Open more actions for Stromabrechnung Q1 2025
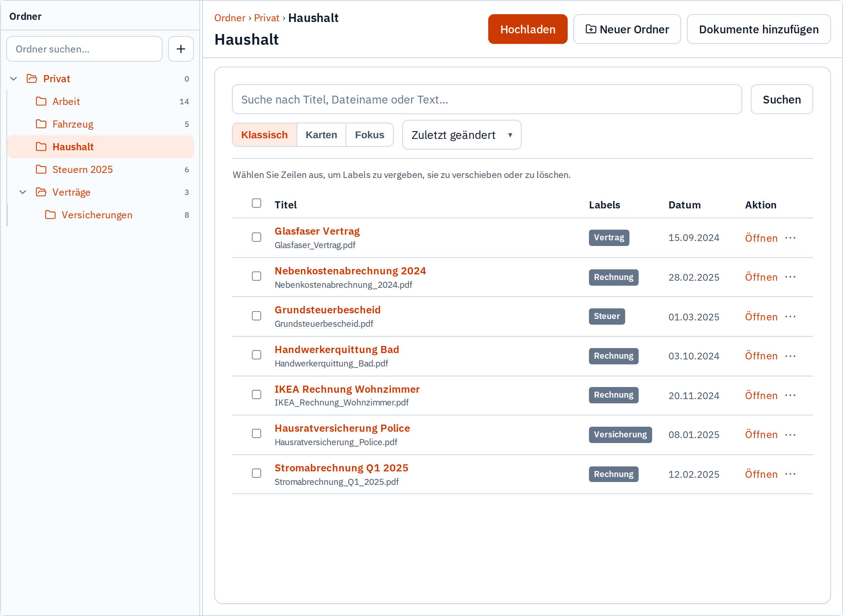Viewport: 843px width, 616px height. (x=790, y=474)
